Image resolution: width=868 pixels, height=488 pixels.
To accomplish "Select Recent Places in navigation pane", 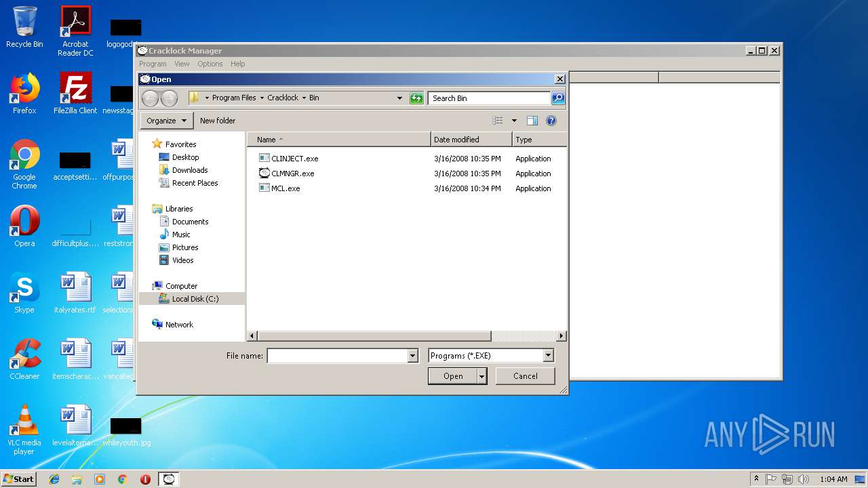I will [189, 183].
